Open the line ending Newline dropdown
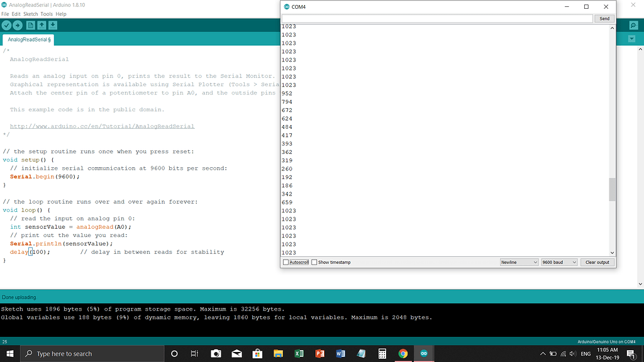This screenshot has width=644, height=362. 519,262
